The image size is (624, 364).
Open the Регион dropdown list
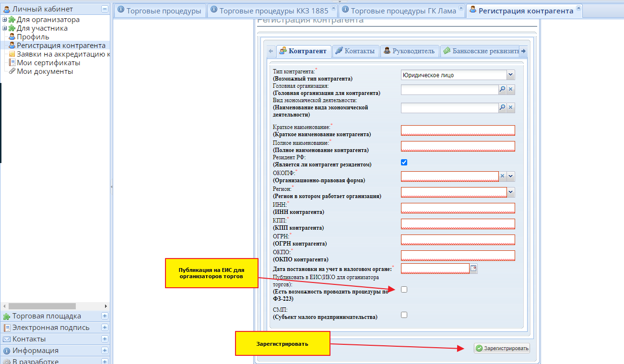(x=511, y=192)
